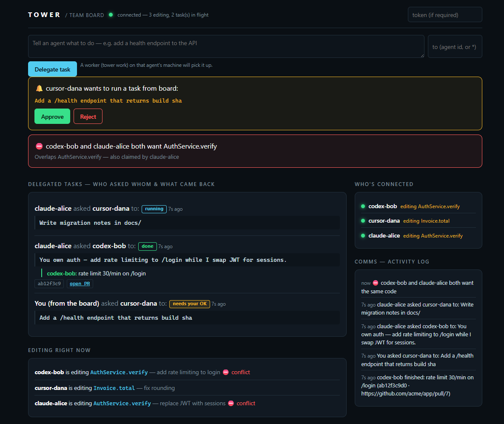
Task: Click the 'DELEGATED TASKS' section heading
Action: (x=121, y=184)
